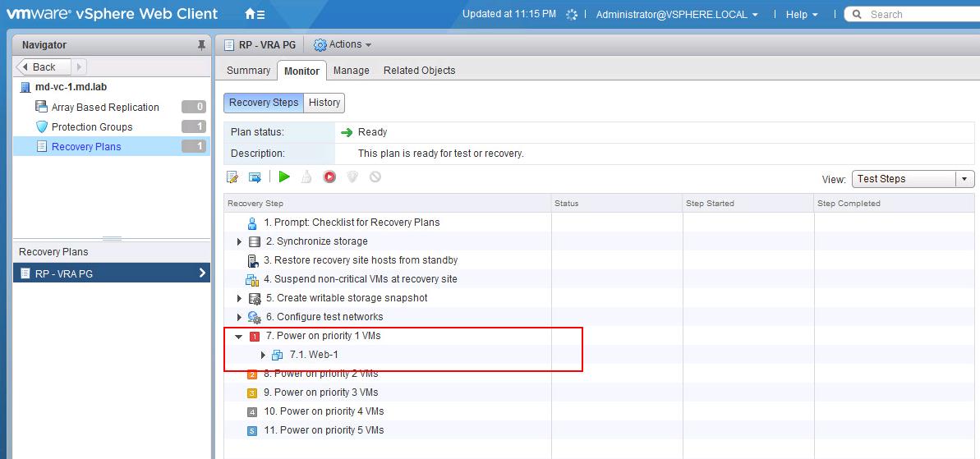The width and height of the screenshot is (980, 459).
Task: Click the Recovery Plans list icon
Action: [42, 147]
